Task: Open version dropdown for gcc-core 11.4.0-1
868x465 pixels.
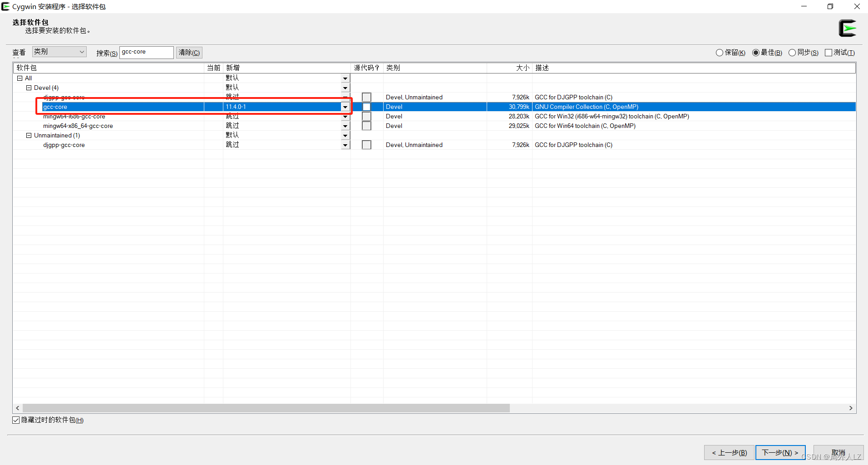Action: [x=345, y=107]
